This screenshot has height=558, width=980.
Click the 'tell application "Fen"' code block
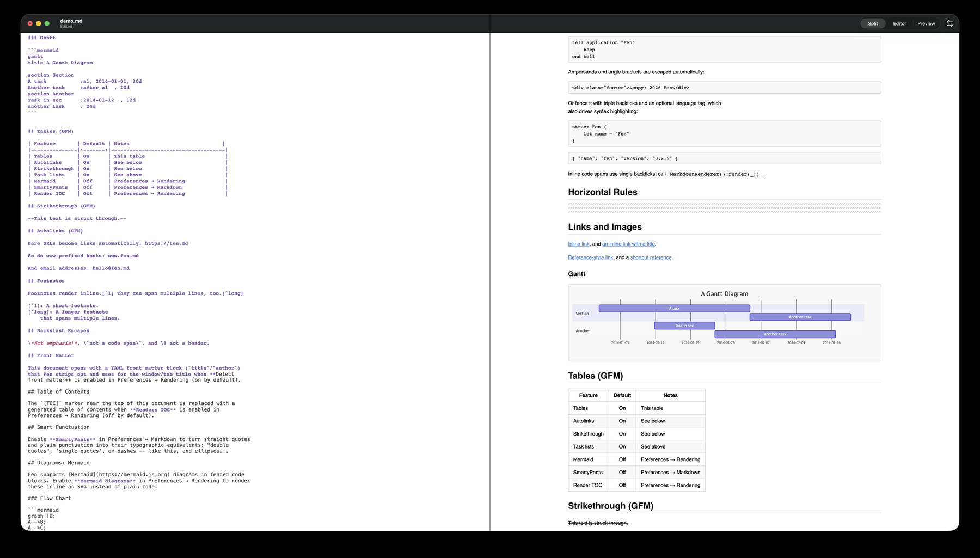pos(724,50)
